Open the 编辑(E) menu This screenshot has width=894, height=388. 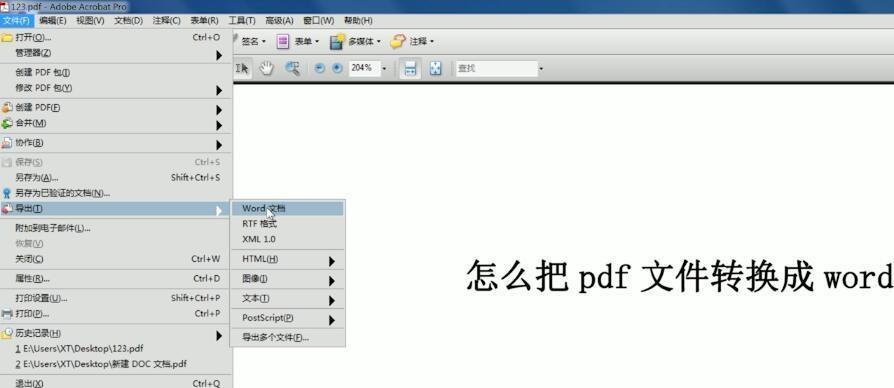(52, 21)
